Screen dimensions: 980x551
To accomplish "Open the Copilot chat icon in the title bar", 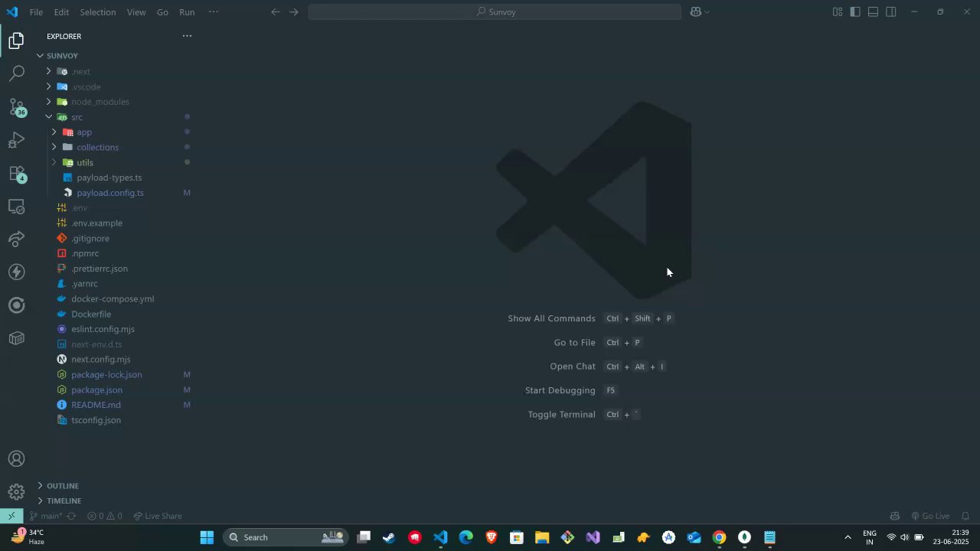I will [695, 11].
